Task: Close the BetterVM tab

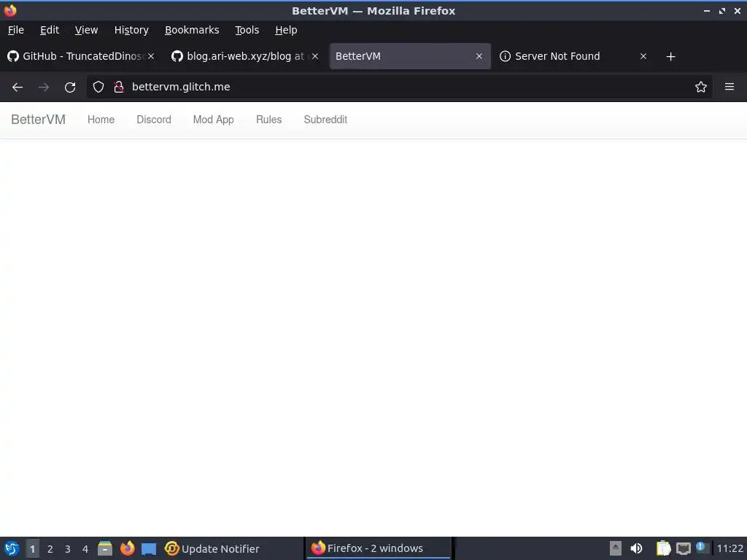Action: [x=479, y=56]
